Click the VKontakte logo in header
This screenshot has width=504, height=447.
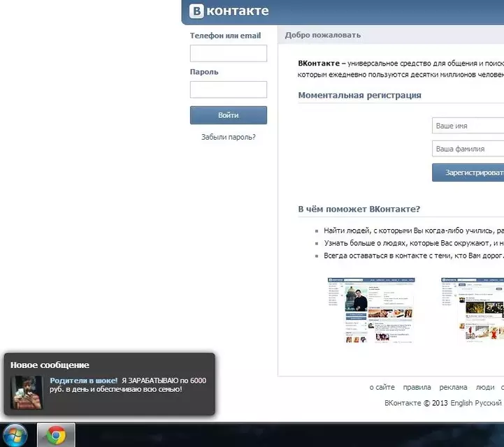tap(229, 11)
